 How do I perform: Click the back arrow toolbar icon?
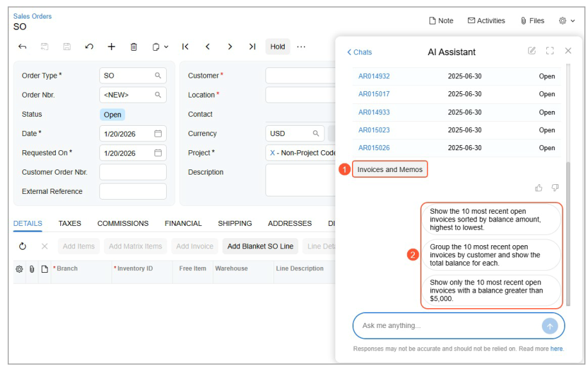coord(22,47)
